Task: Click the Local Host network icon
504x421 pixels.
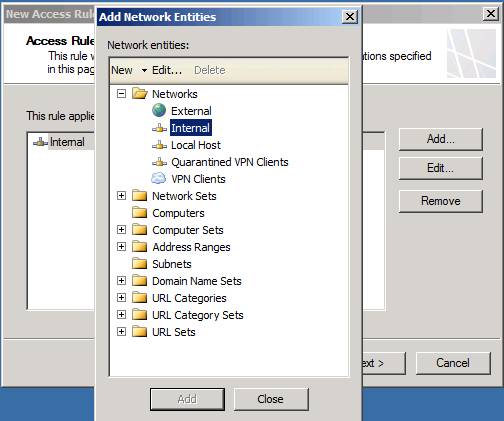Action: (159, 145)
